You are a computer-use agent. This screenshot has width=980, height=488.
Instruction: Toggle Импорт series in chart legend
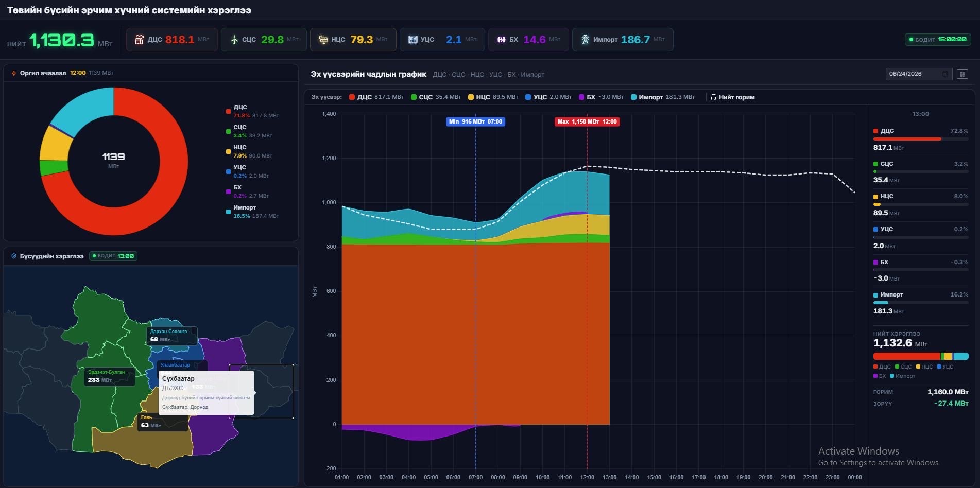[x=663, y=97]
